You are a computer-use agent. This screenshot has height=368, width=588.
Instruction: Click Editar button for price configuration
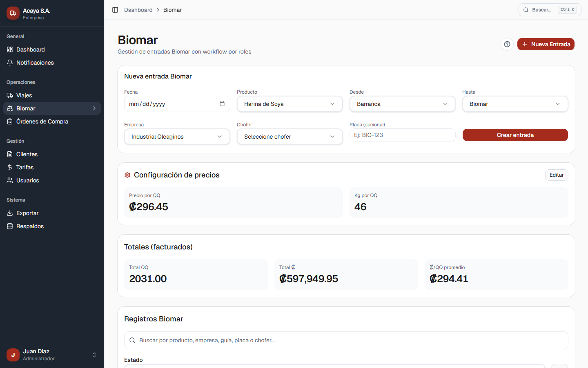[557, 175]
